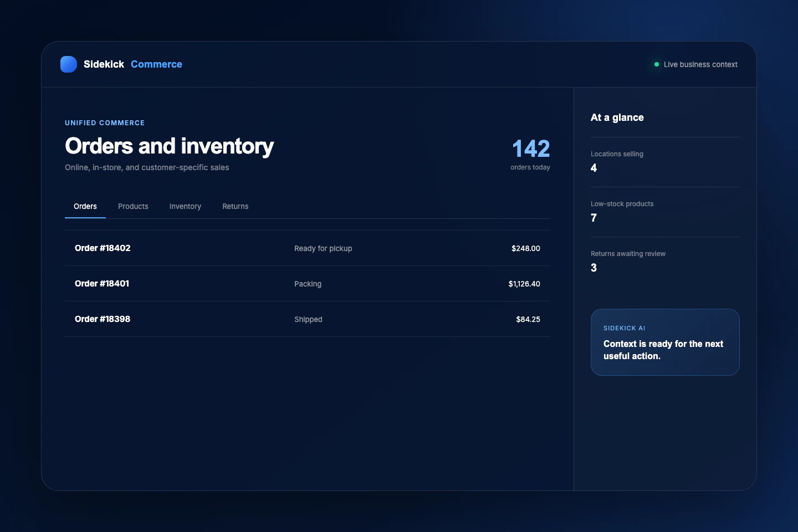
Task: Switch to the Inventory tab
Action: tap(185, 206)
